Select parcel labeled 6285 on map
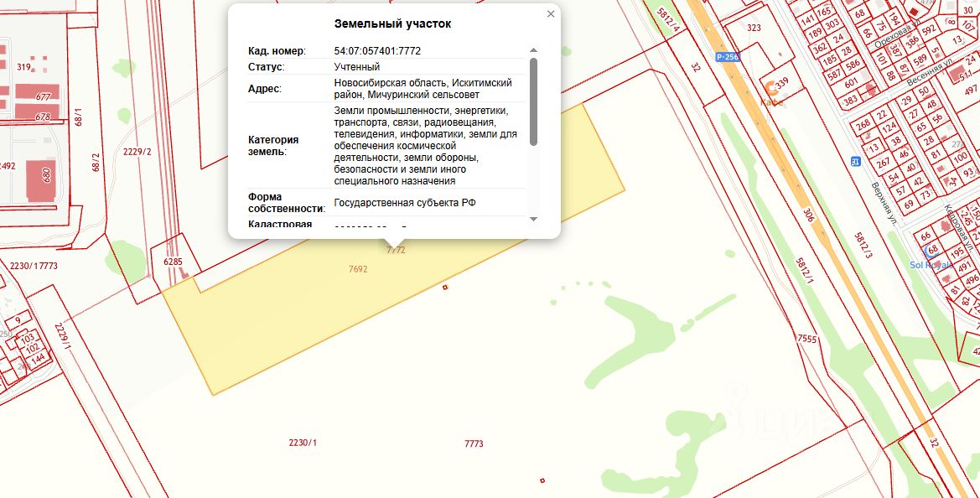The image size is (980, 498). [174, 262]
